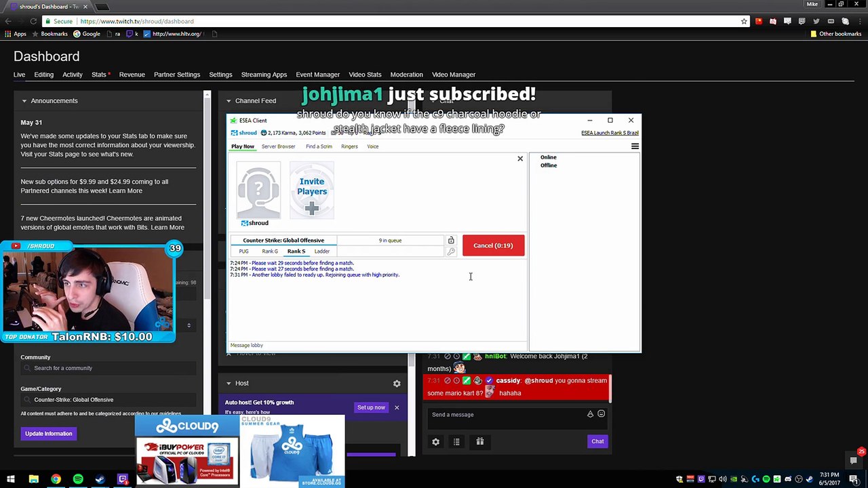The height and width of the screenshot is (488, 868).
Task: Open File Explorer from the taskbar
Action: click(33, 479)
